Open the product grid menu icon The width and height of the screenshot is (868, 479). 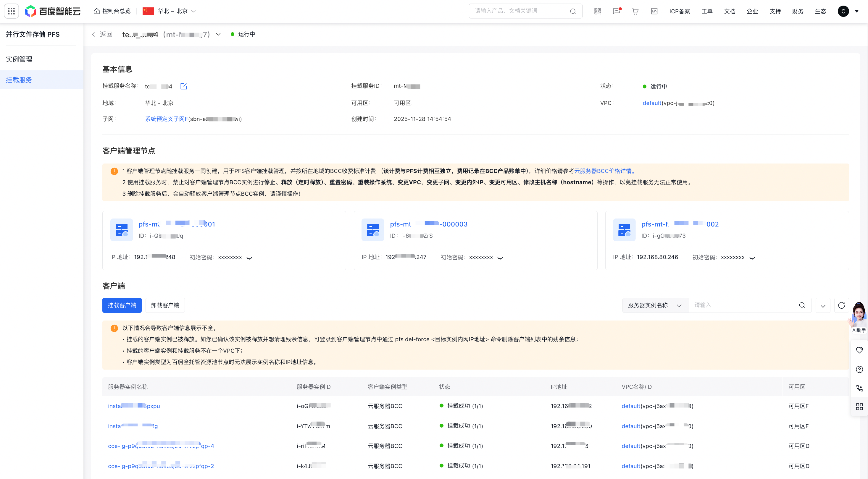(11, 11)
